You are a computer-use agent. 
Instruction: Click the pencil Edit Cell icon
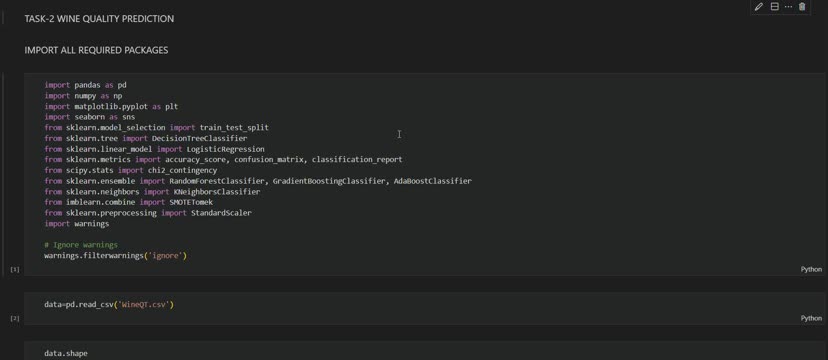pos(759,7)
